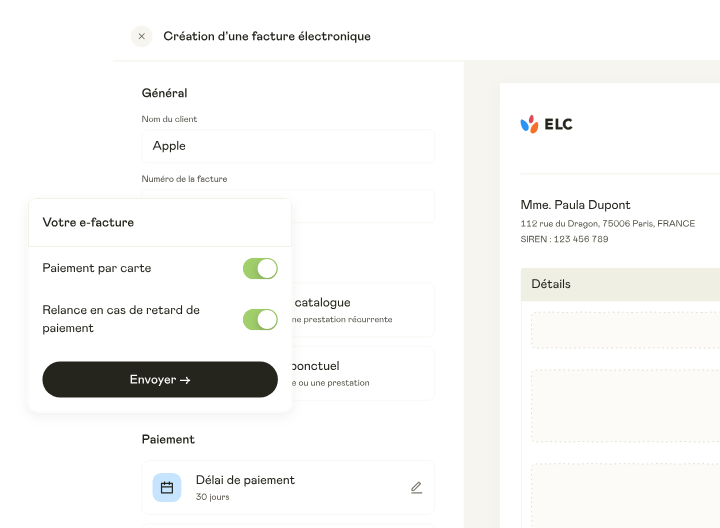Select the catalogue option card
Image resolution: width=720 pixels, height=528 pixels.
point(363,310)
